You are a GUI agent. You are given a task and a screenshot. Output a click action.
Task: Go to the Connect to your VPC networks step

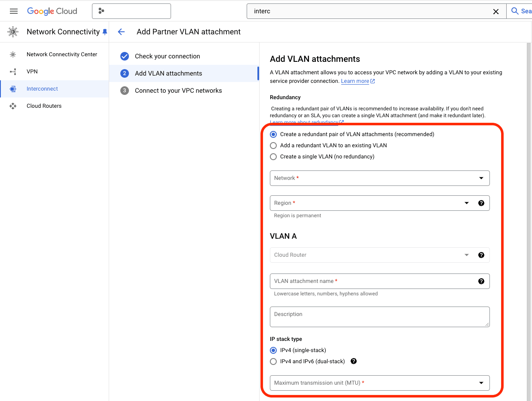(x=179, y=90)
